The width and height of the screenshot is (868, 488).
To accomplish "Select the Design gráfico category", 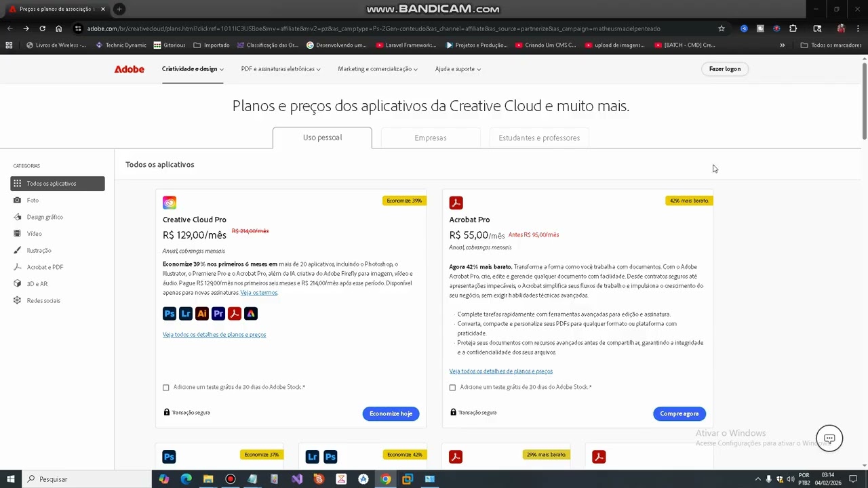I will pos(58,217).
